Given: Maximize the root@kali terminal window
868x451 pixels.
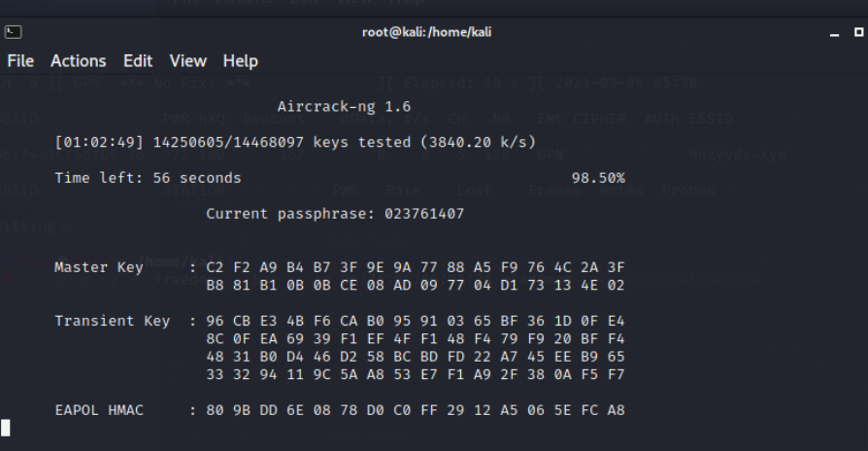Looking at the screenshot, I should pyautogui.click(x=857, y=33).
